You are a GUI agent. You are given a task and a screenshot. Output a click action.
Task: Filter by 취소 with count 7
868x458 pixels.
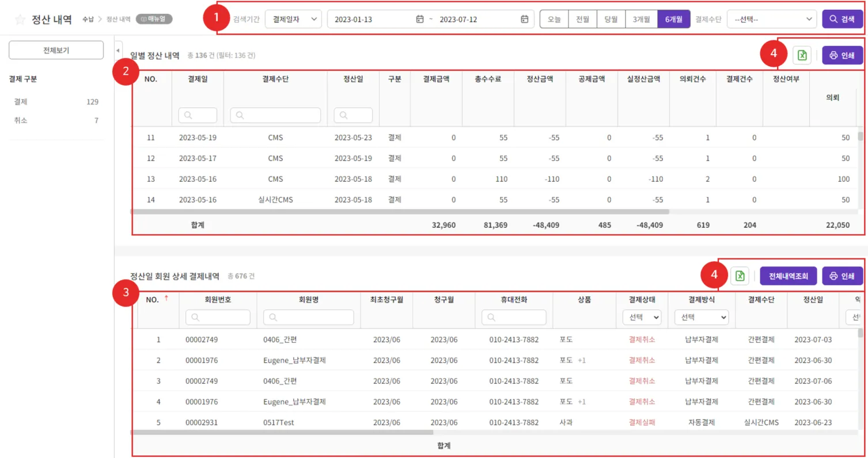click(x=56, y=120)
